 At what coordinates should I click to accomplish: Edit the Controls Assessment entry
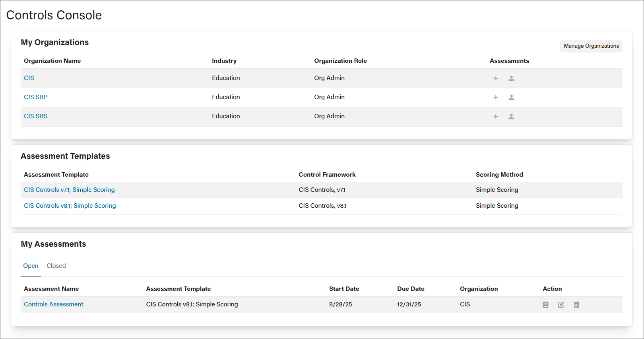click(x=561, y=305)
